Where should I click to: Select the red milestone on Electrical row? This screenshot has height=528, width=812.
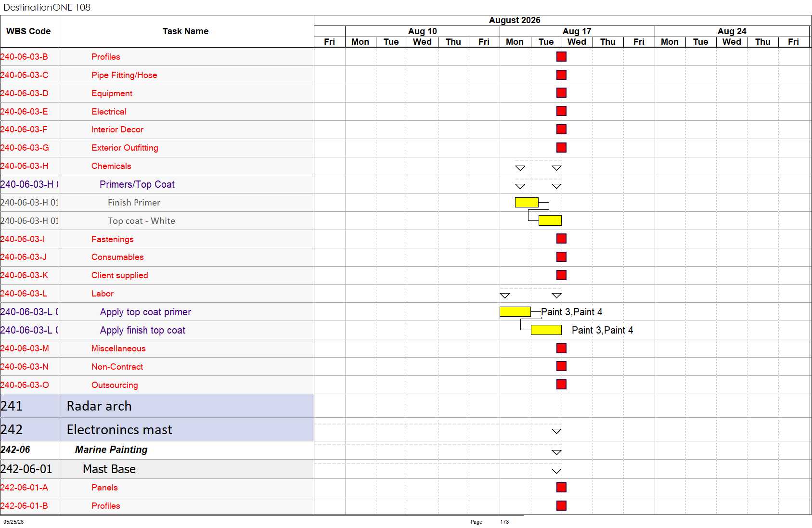click(561, 111)
